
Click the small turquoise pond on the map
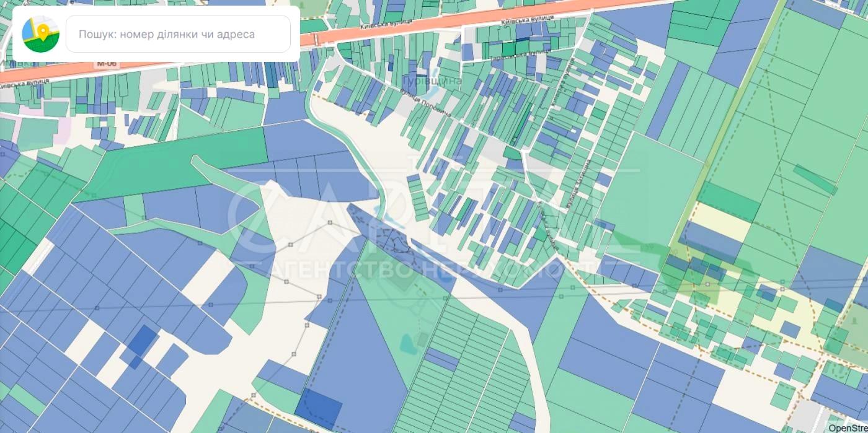408,343
